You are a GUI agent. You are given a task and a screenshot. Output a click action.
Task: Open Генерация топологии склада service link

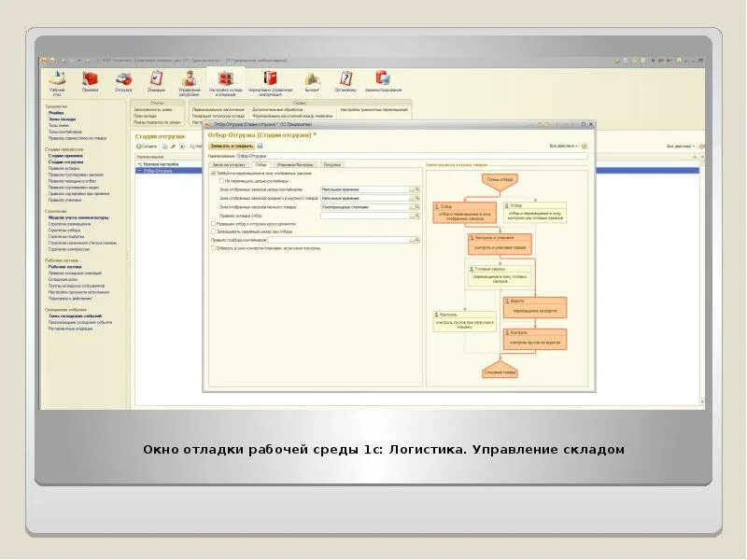click(x=218, y=116)
